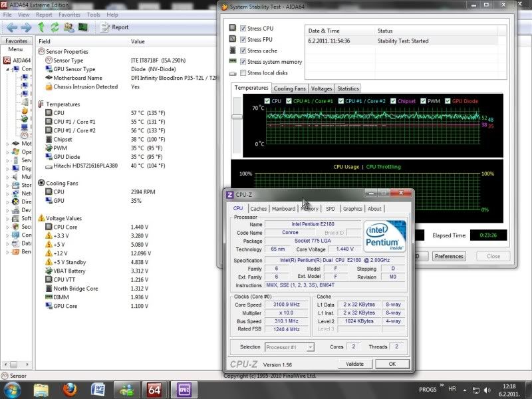Expand the Network (Net) tree node
532x399 pixels.
point(7,194)
